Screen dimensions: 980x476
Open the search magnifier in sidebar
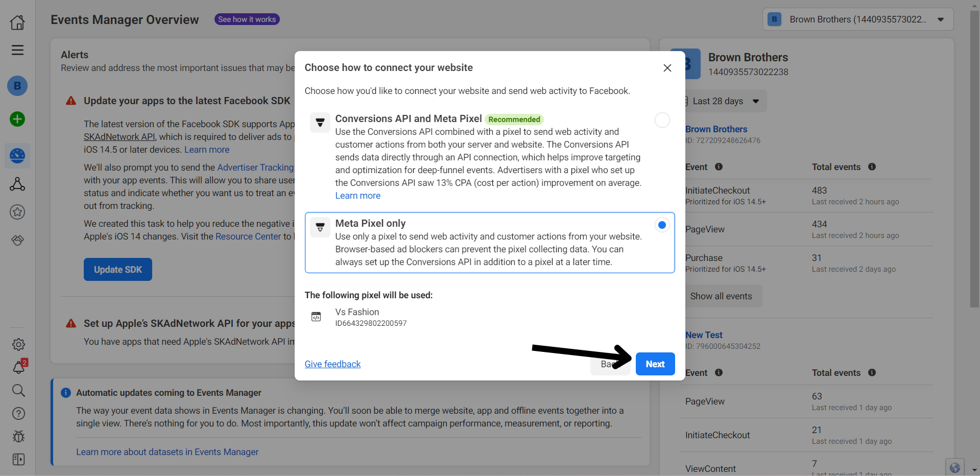click(18, 391)
